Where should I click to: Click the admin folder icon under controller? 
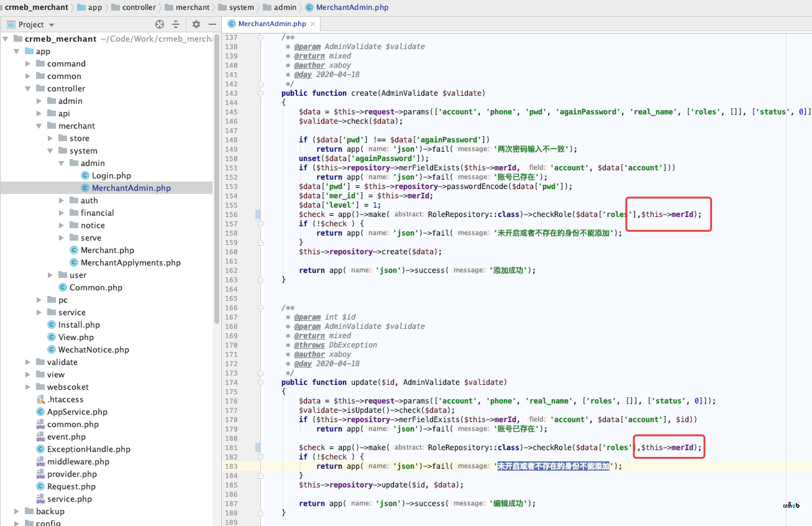click(x=52, y=101)
